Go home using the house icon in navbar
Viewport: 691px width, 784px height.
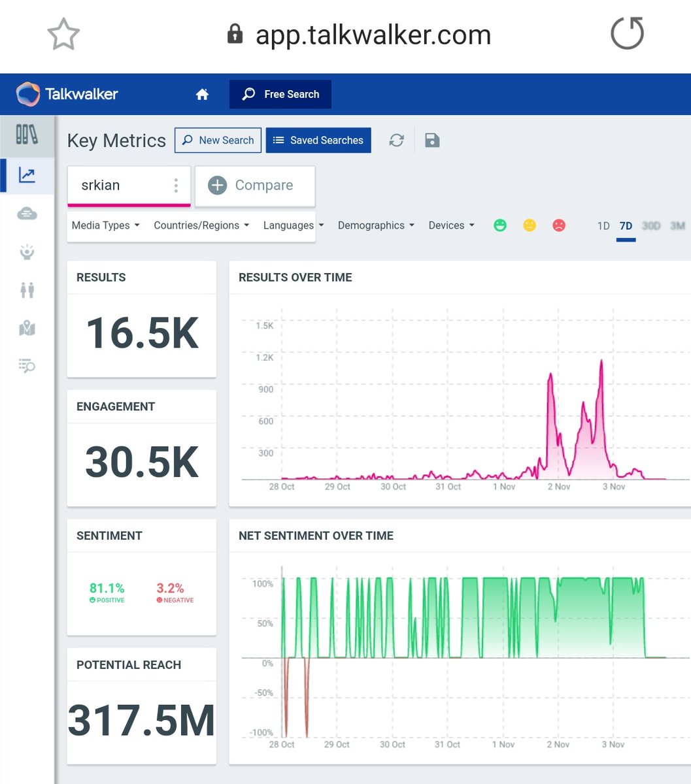coord(202,94)
